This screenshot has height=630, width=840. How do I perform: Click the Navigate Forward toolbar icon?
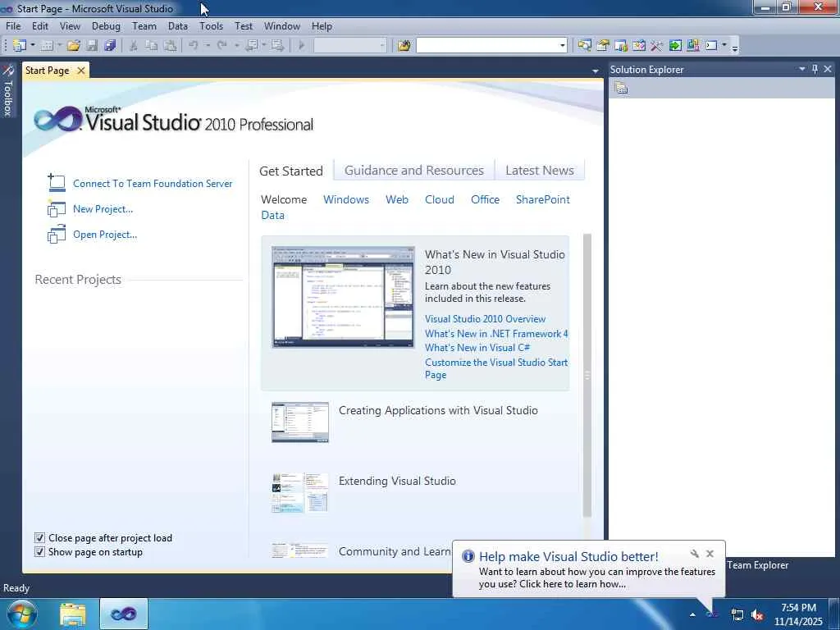(x=277, y=46)
